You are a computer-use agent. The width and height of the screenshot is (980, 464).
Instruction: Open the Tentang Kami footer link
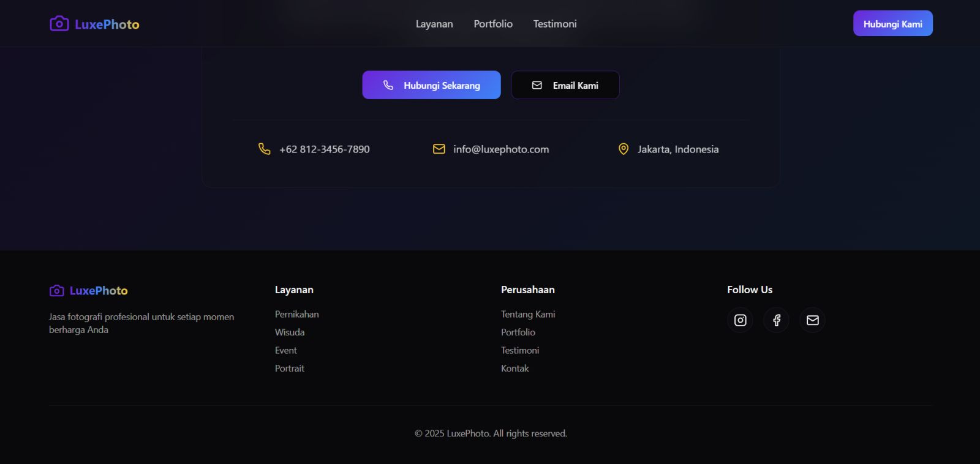point(528,314)
